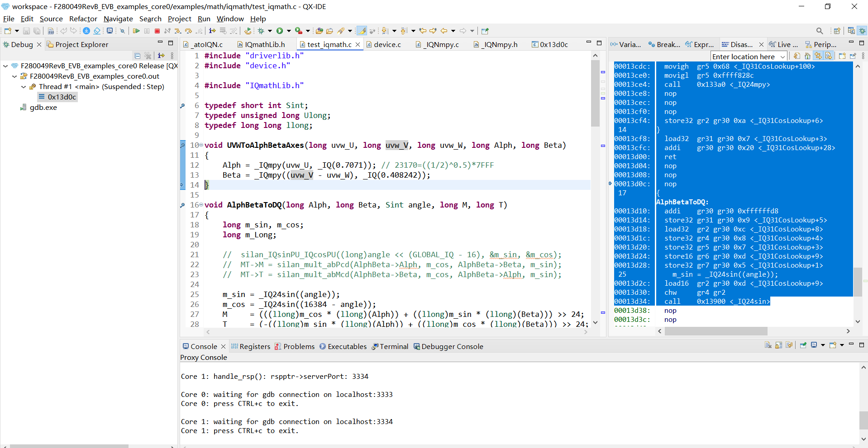Click the blue download-to-target icon
This screenshot has height=448, width=868.
point(86,31)
